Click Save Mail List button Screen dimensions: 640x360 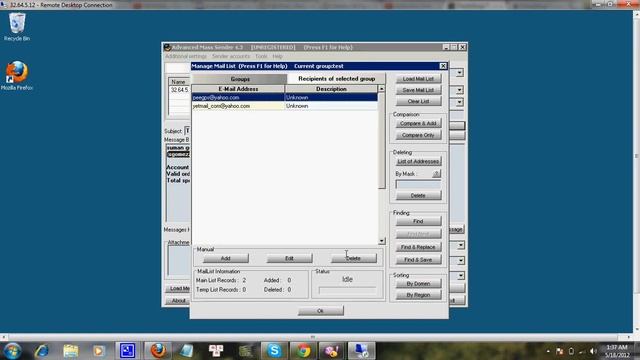(x=418, y=90)
